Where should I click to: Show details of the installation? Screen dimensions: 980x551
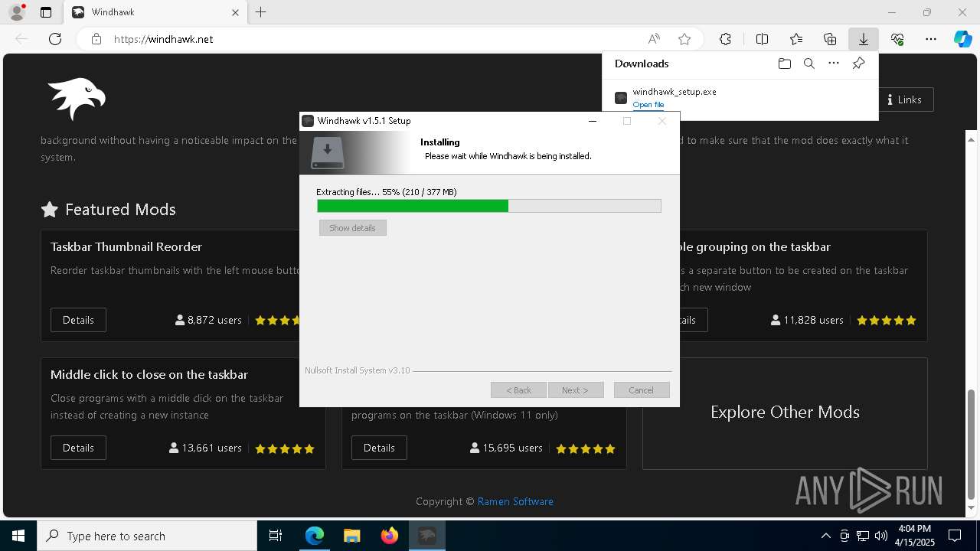click(x=352, y=228)
